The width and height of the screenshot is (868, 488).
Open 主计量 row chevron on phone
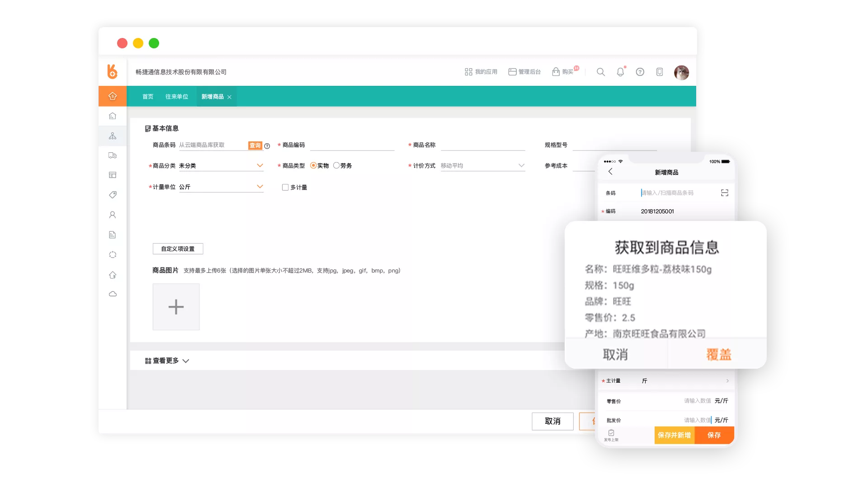727,381
